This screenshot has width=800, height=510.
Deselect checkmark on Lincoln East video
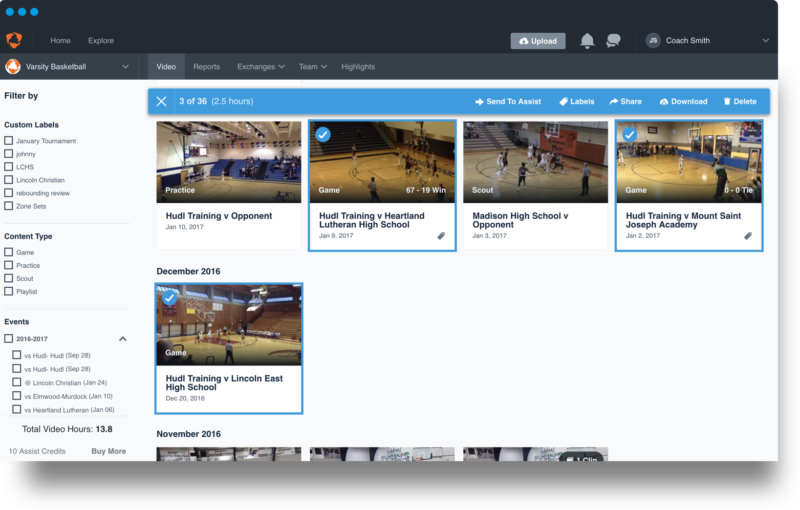tap(169, 298)
